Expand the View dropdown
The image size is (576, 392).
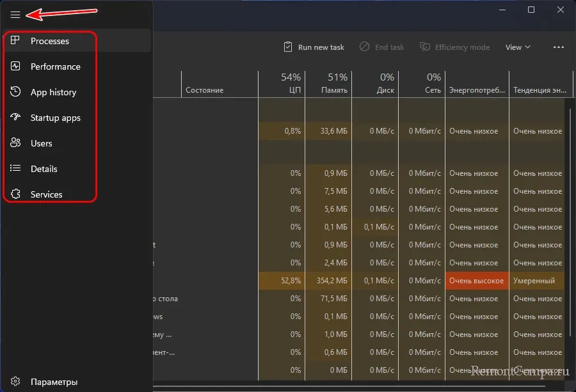tap(518, 47)
